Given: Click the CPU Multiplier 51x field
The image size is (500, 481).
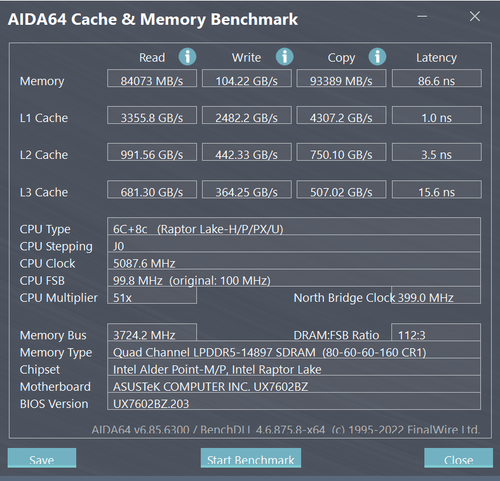Looking at the screenshot, I should point(152,295).
